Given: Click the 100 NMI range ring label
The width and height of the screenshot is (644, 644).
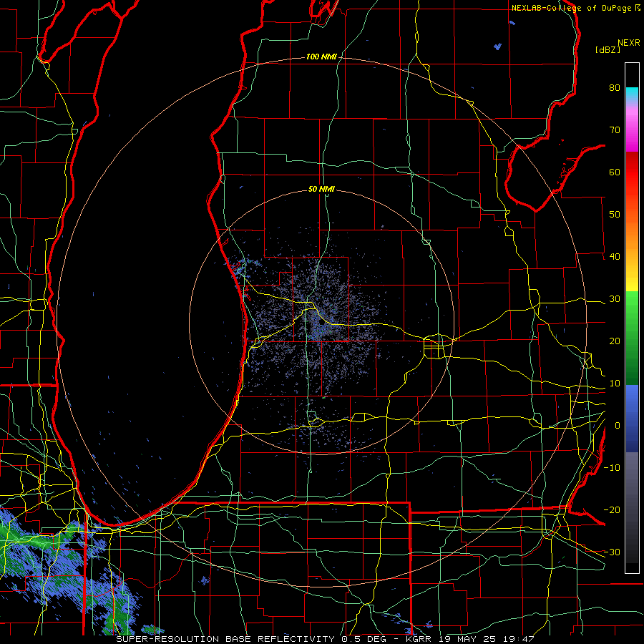Looking at the screenshot, I should click(321, 57).
